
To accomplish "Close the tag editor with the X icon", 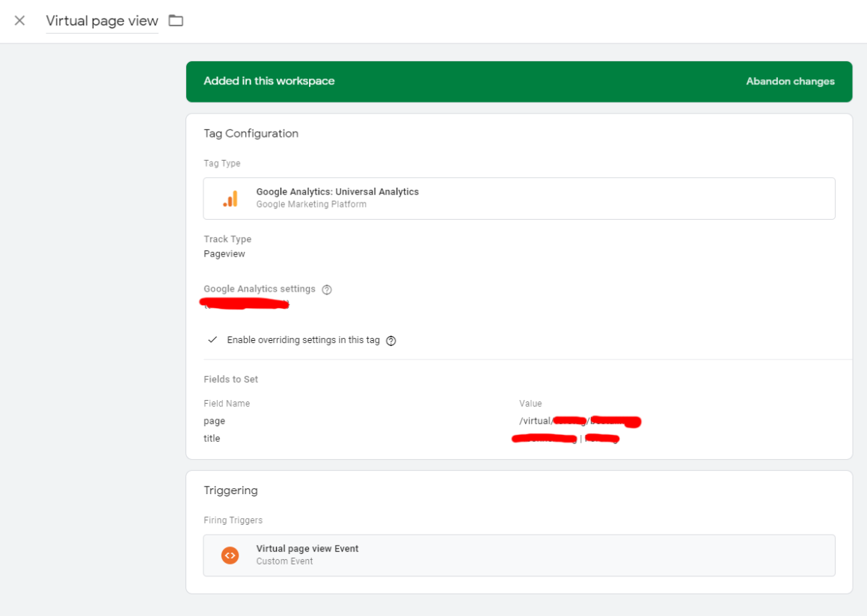I will (19, 21).
